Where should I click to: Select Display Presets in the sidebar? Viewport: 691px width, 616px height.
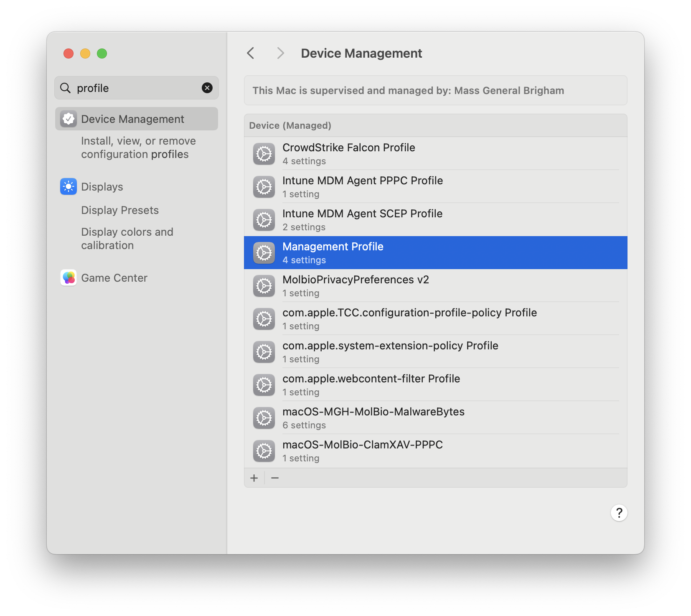tap(120, 210)
